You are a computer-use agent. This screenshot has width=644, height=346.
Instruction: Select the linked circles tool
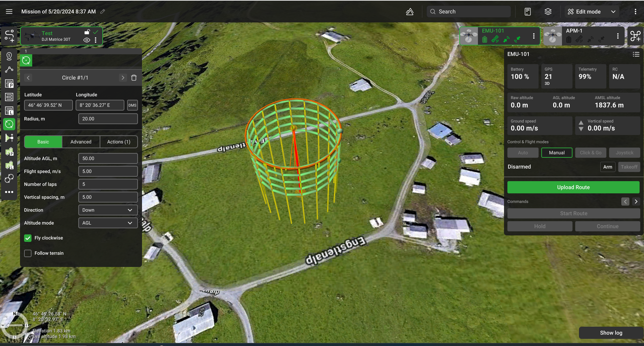click(9, 178)
